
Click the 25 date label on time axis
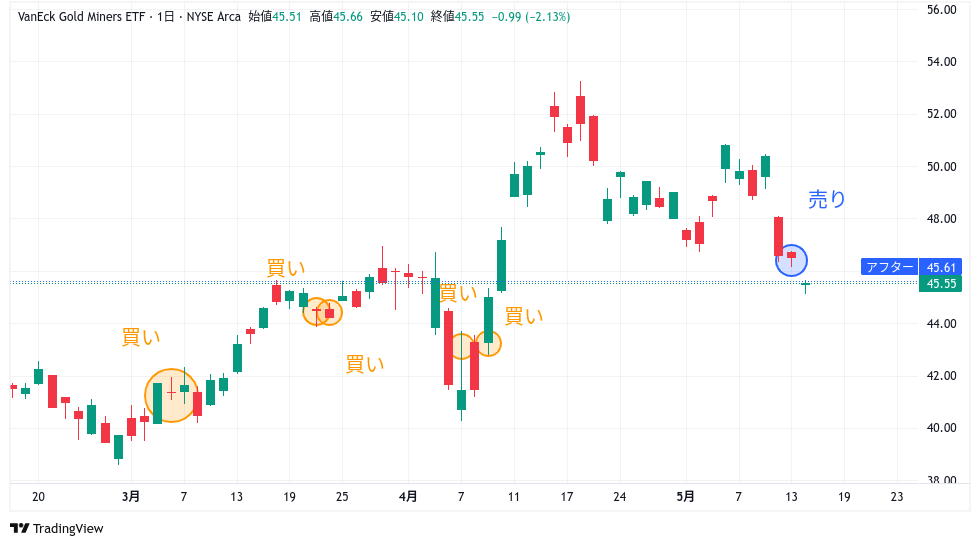tap(342, 497)
